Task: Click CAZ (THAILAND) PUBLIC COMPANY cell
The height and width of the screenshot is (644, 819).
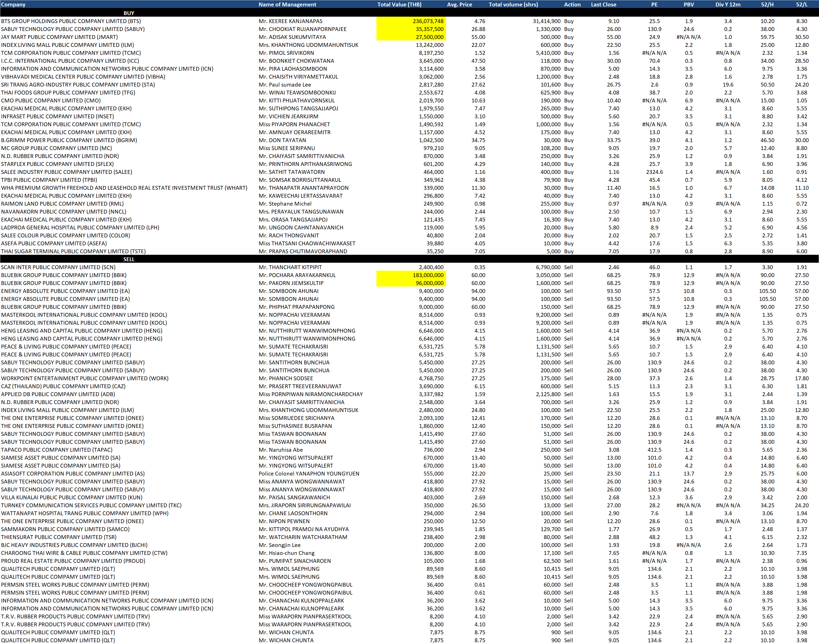Action: click(x=63, y=386)
